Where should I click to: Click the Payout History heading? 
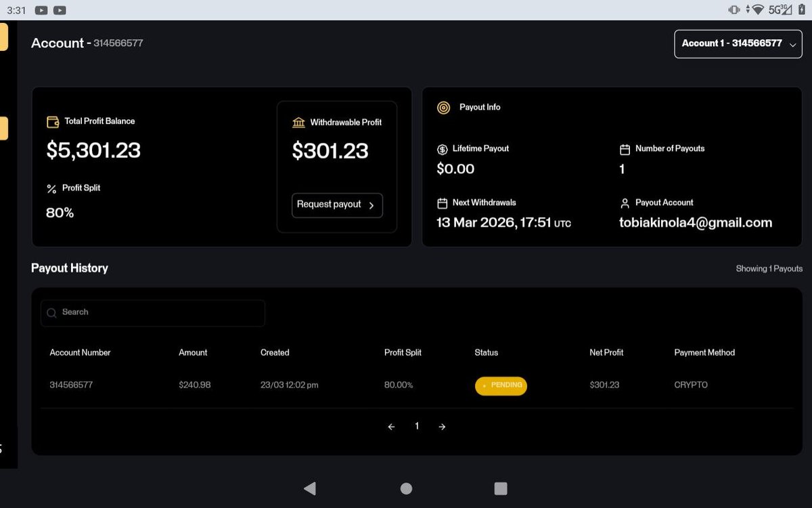tap(70, 268)
